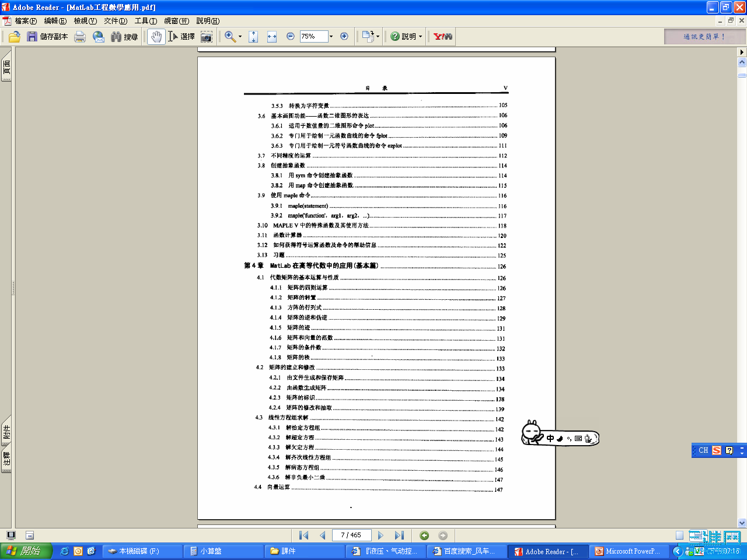Viewport: 747px width, 560px height.
Task: Toggle the Chinese punctuation mode button
Action: (569, 439)
